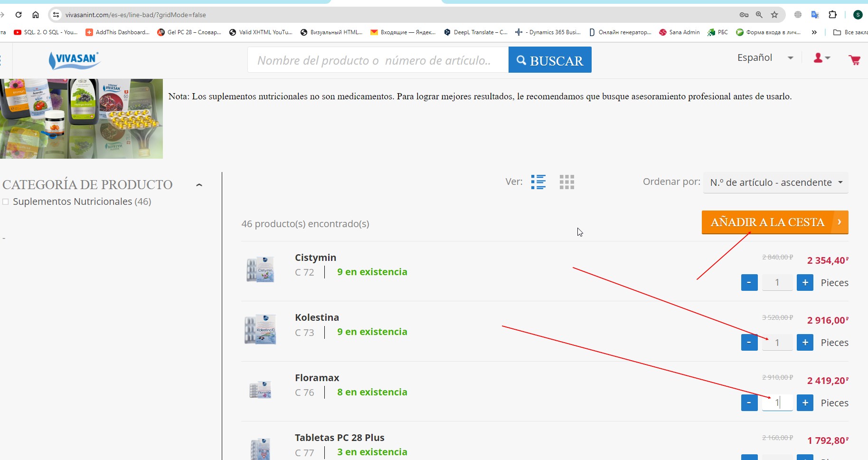The width and height of the screenshot is (868, 460).
Task: Open DeepL Translate bookmark
Action: tap(476, 32)
